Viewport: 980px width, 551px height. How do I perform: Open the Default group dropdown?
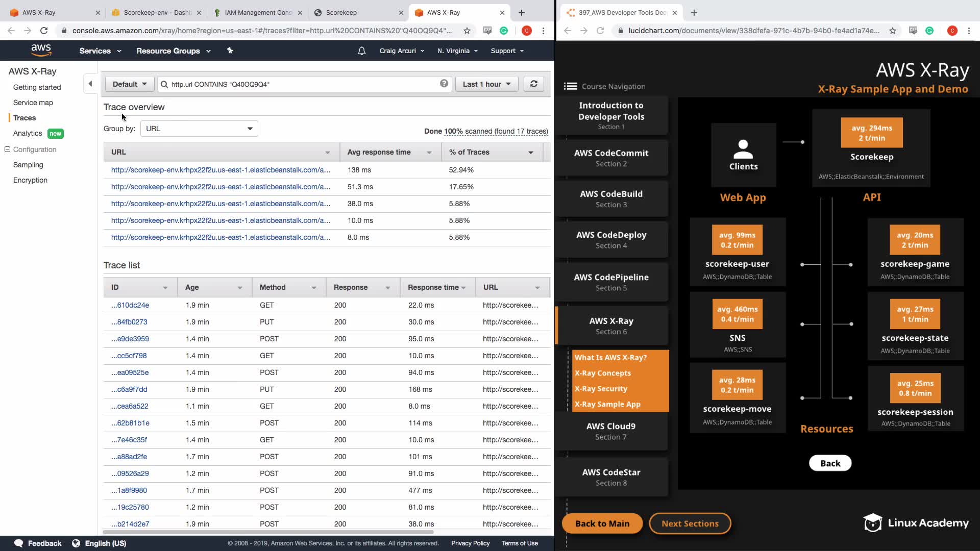point(130,84)
